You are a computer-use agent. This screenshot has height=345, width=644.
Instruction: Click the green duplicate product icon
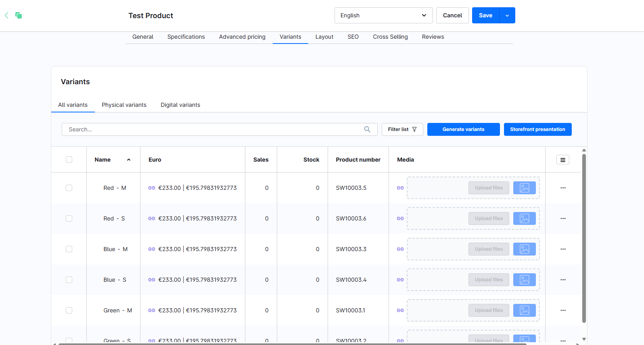[x=19, y=15]
